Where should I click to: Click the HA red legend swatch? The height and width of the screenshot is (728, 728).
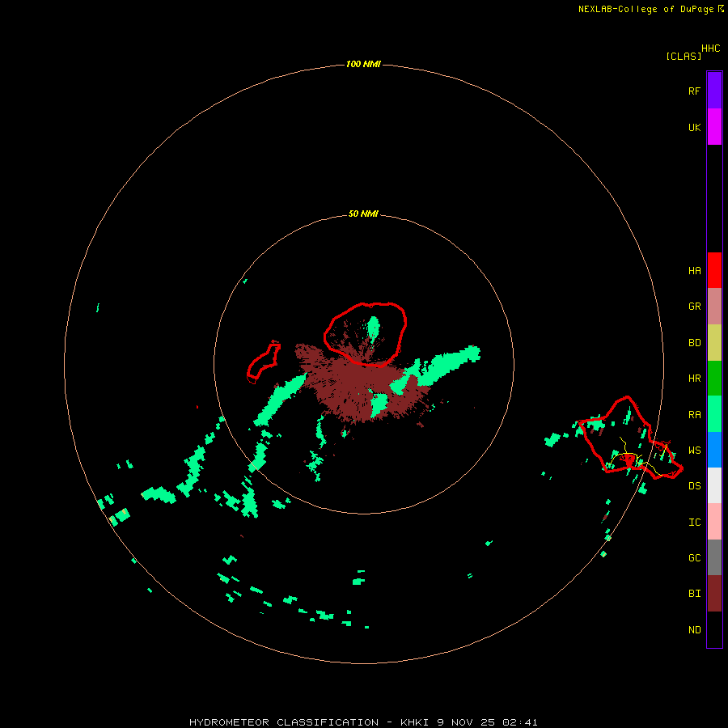tap(714, 270)
